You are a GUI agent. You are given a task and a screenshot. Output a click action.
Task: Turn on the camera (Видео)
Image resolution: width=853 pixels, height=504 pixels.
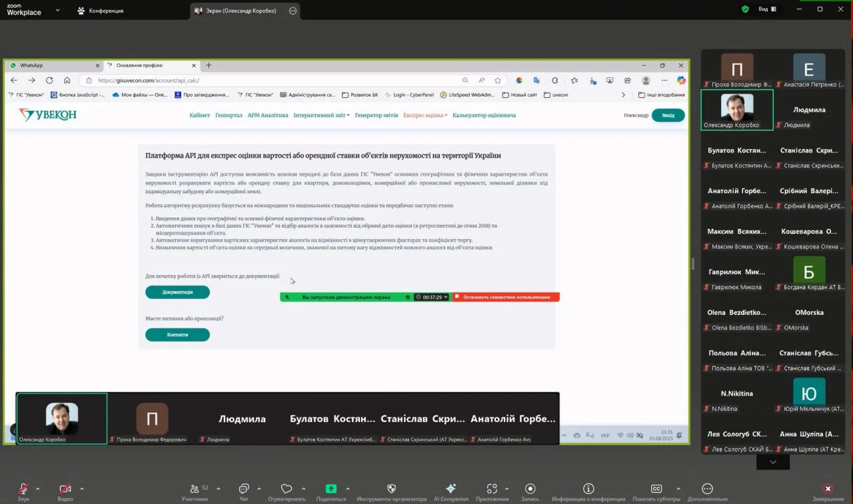point(65,489)
